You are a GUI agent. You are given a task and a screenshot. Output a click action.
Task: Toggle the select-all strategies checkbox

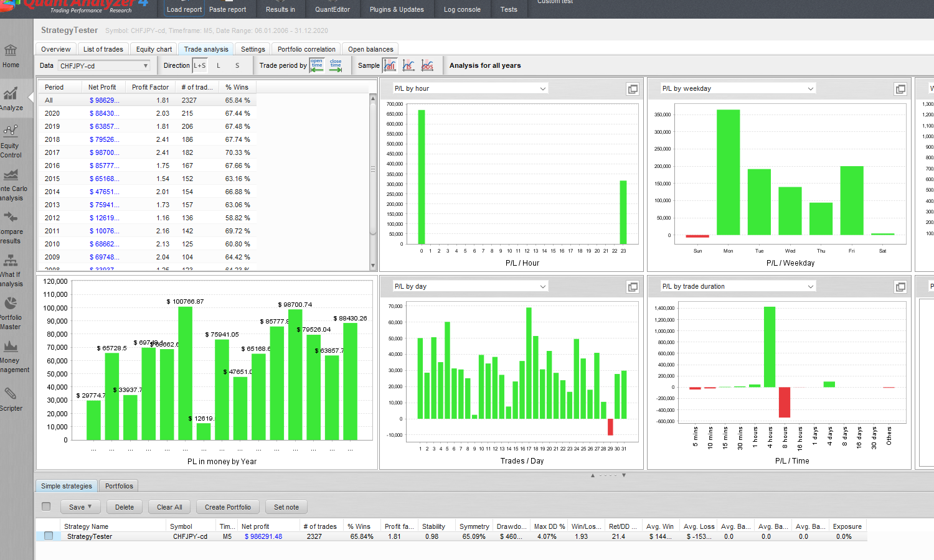(x=46, y=506)
